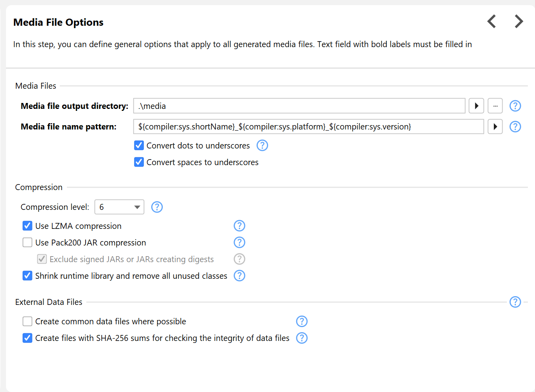Open the Compression level dropdown
Screen dimensions: 535x392
(x=119, y=207)
